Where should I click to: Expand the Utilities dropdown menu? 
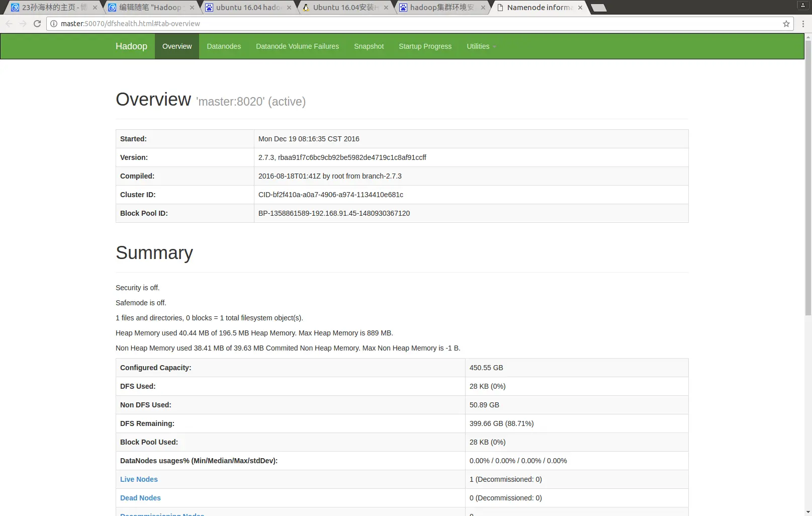[481, 46]
